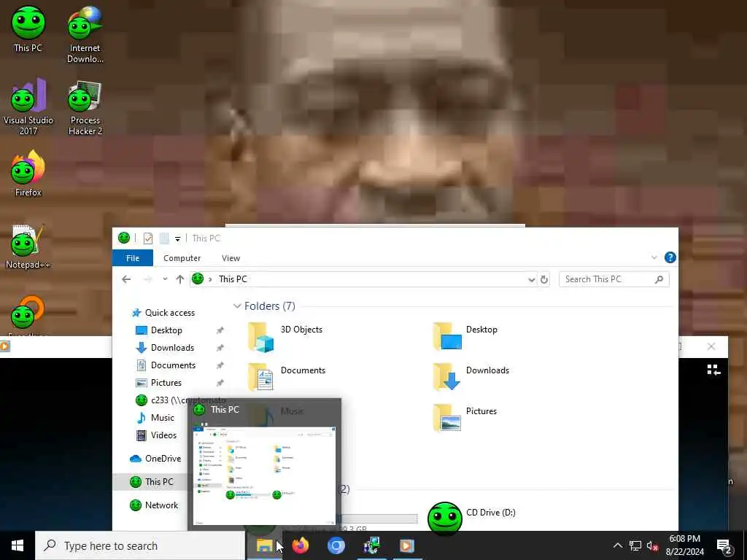Open This PC desktop shortcut
This screenshot has height=560, width=747.
click(28, 29)
